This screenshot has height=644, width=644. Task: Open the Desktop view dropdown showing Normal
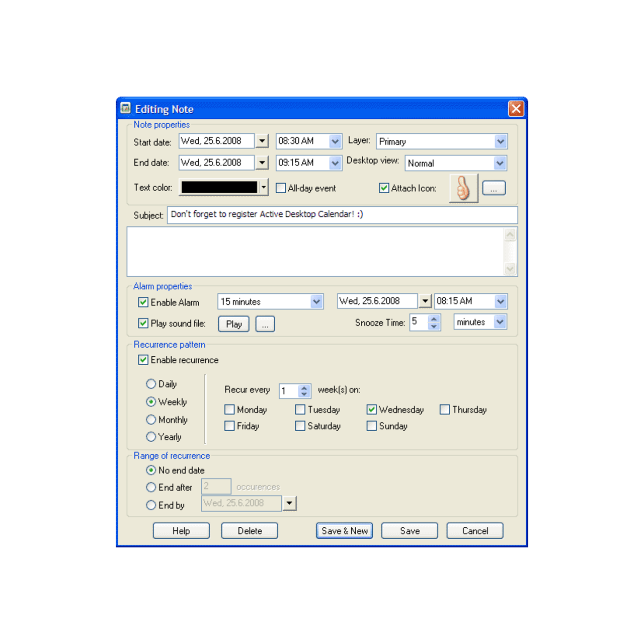(500, 163)
